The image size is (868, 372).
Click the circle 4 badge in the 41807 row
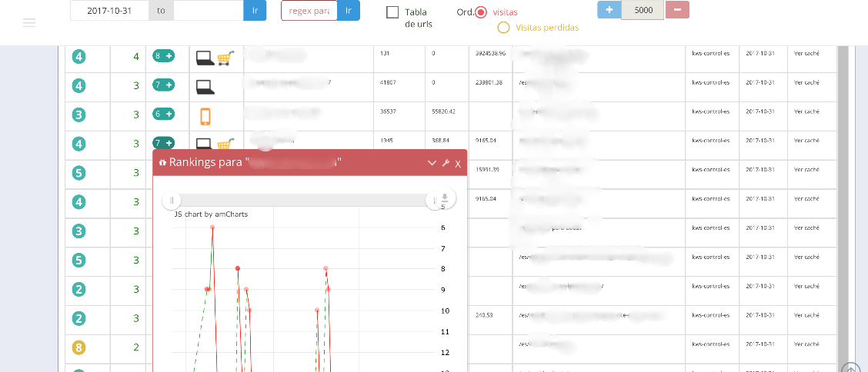78,85
